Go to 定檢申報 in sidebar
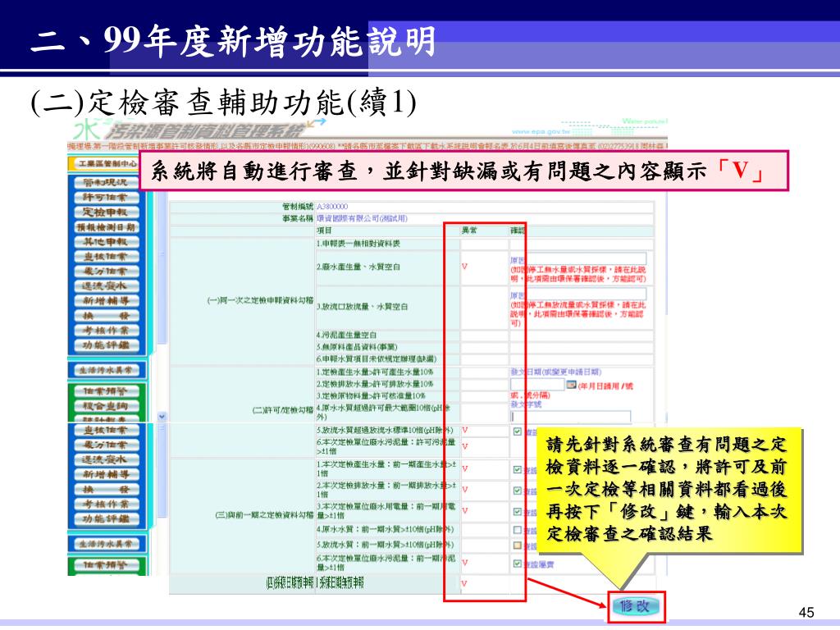 (x=106, y=212)
